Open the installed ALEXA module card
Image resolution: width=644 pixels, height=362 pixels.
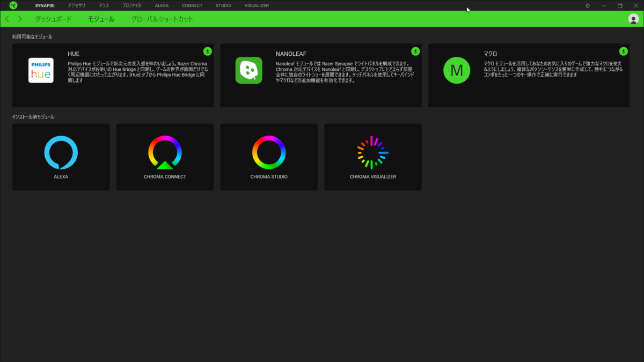click(x=61, y=157)
